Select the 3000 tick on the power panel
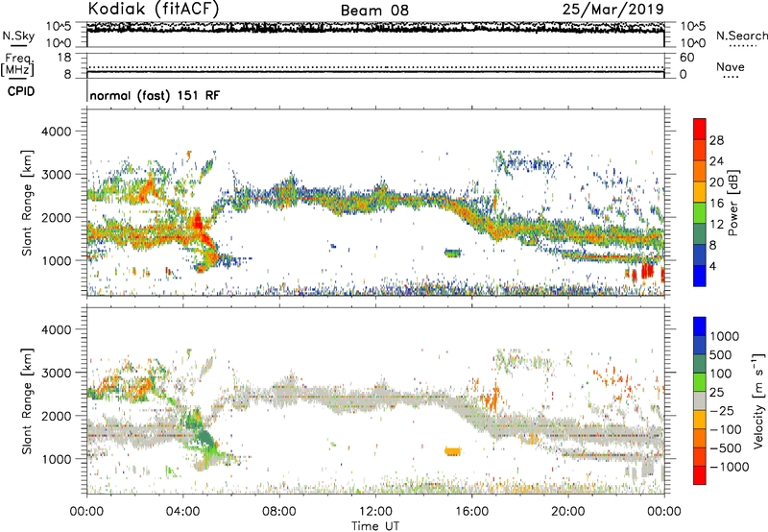768x532 pixels. (x=56, y=175)
